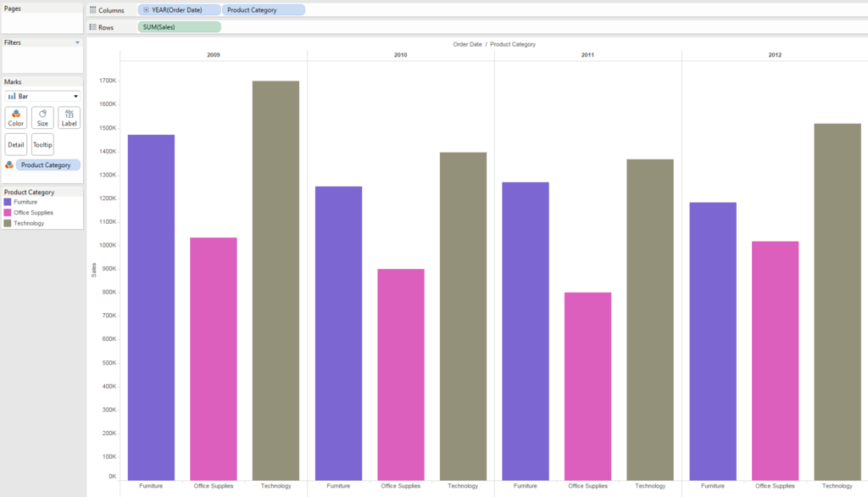Click the color icon beside Product Category pill
This screenshot has height=497, width=868.
(9, 165)
